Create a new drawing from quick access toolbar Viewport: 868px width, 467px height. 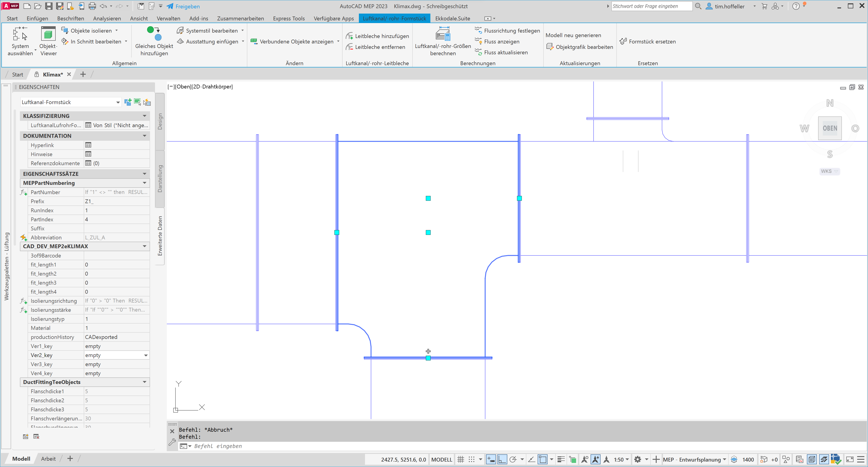(27, 6)
